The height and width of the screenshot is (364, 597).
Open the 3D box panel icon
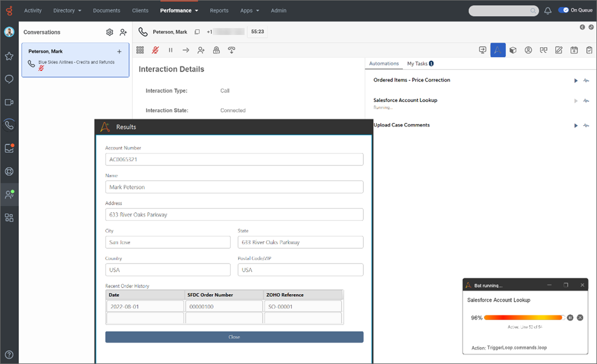513,50
